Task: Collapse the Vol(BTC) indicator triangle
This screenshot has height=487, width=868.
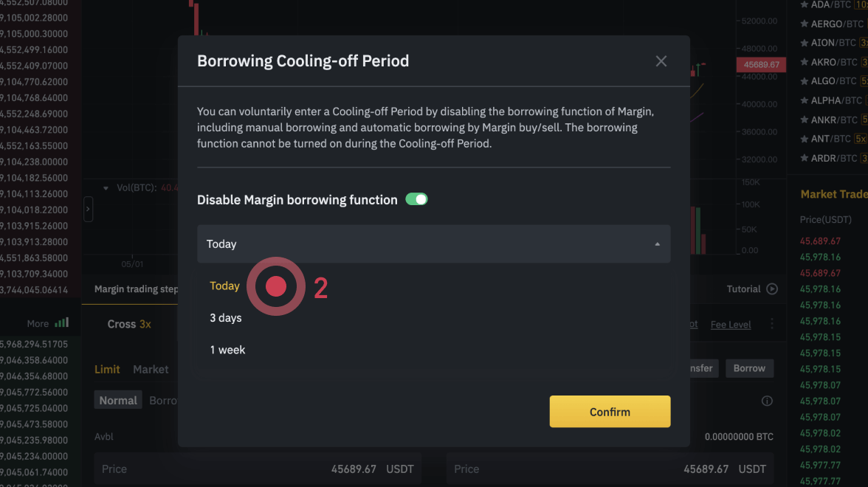Action: click(106, 188)
